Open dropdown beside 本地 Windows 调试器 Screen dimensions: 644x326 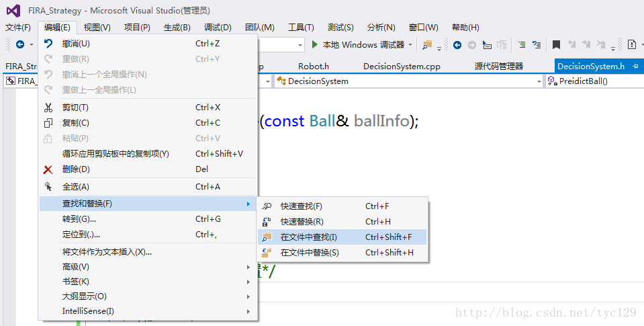410,45
